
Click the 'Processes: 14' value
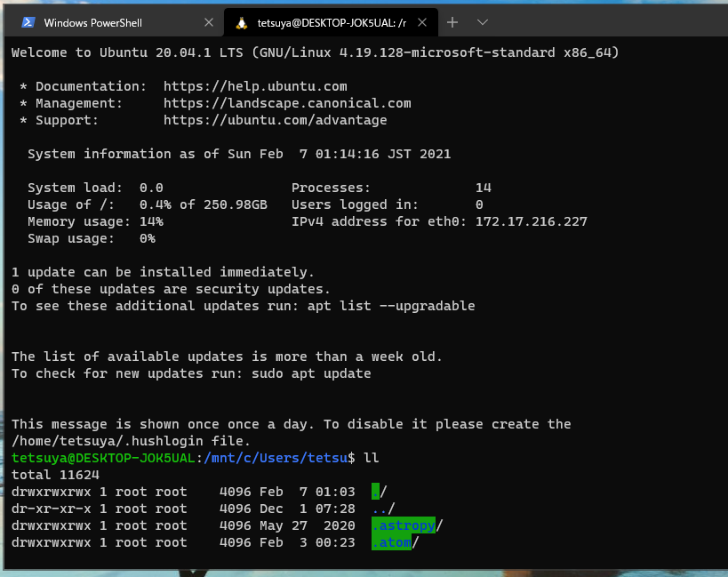coord(484,188)
